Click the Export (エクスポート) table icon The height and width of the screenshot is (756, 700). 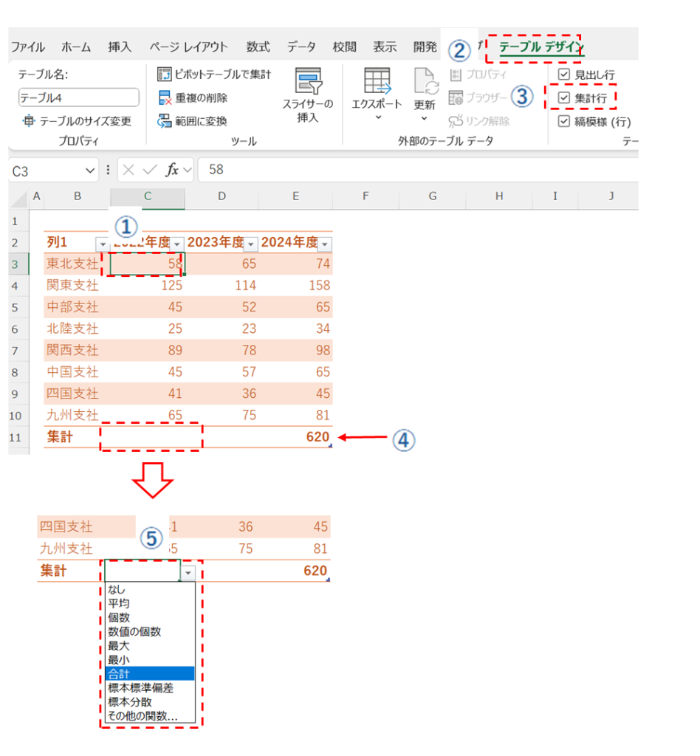point(377,80)
